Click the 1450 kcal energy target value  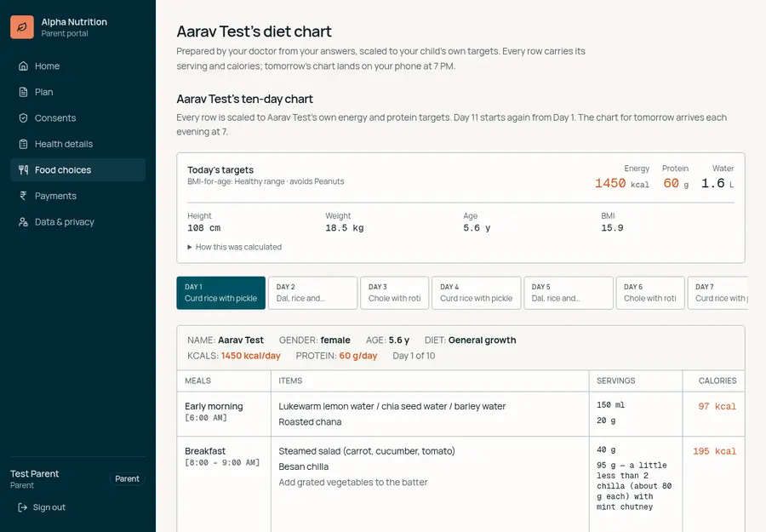(622, 183)
